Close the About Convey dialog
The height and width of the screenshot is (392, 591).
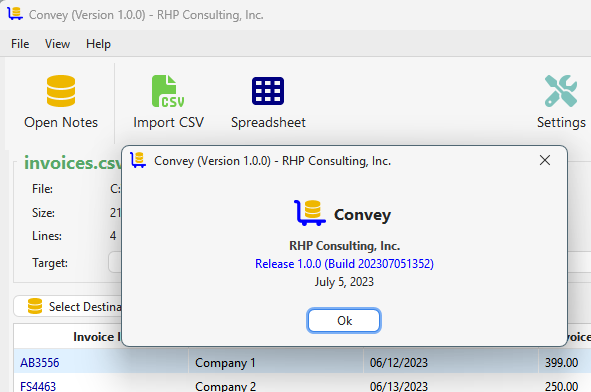545,160
